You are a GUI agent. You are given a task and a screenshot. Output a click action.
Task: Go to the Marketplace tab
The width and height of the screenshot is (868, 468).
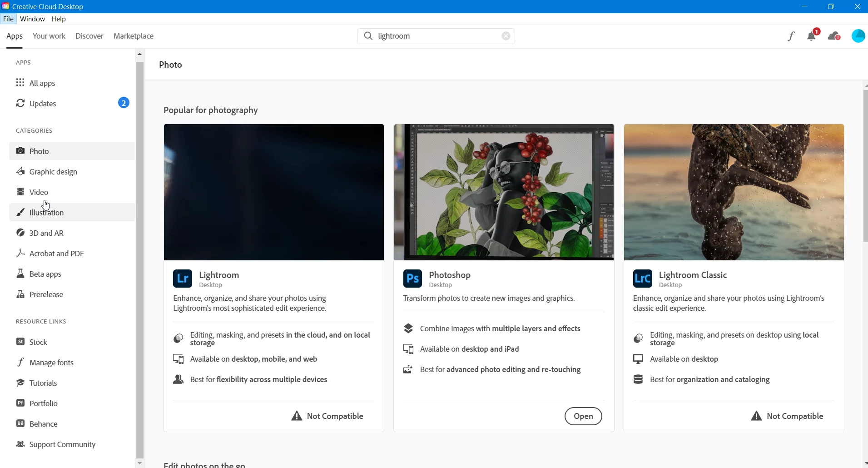tap(134, 36)
